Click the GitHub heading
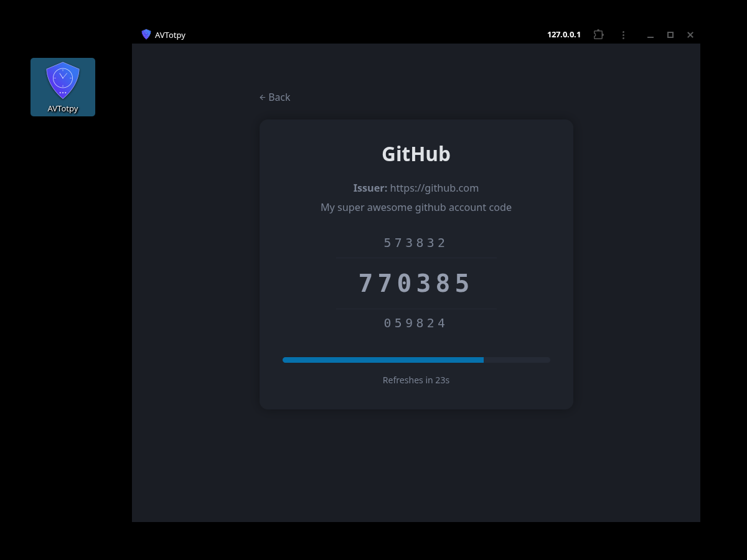 (x=416, y=154)
